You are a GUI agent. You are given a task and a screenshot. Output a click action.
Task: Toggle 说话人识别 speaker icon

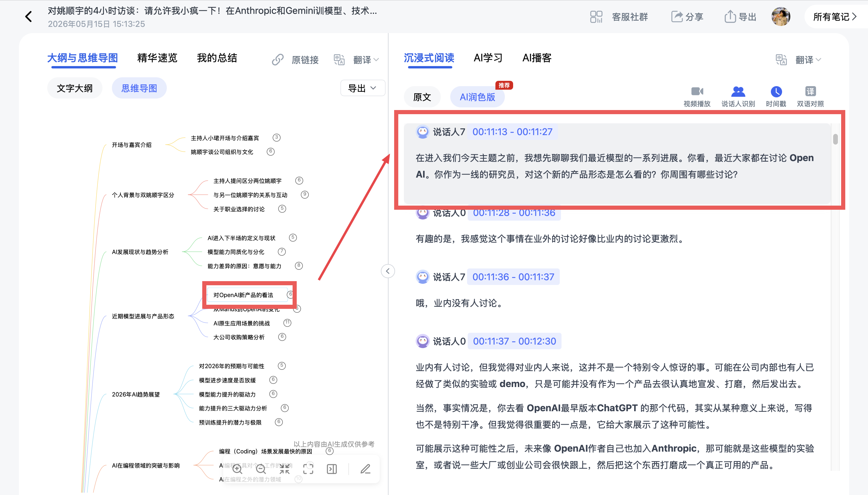point(738,91)
